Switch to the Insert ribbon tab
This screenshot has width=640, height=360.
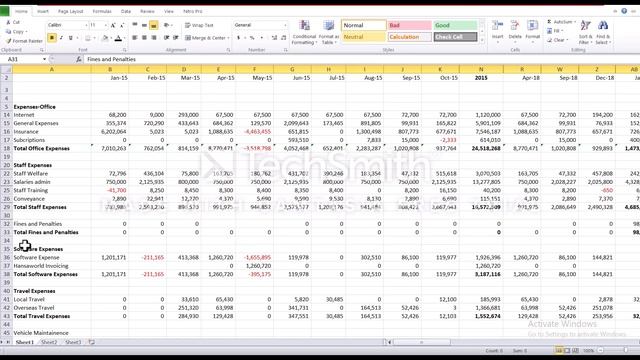[x=43, y=11]
